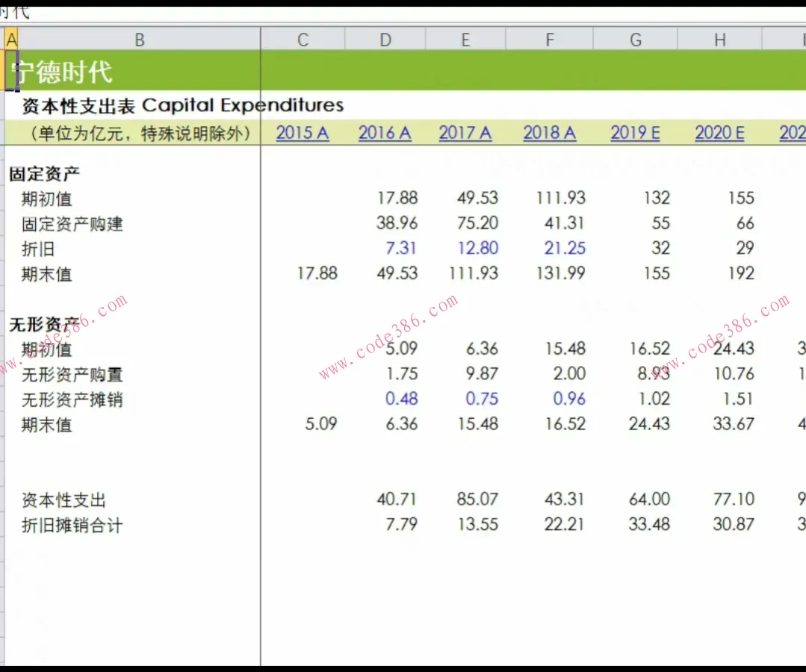Viewport: 806px width, 672px height.
Task: Open the 2020 E hyperlink
Action: (x=719, y=132)
